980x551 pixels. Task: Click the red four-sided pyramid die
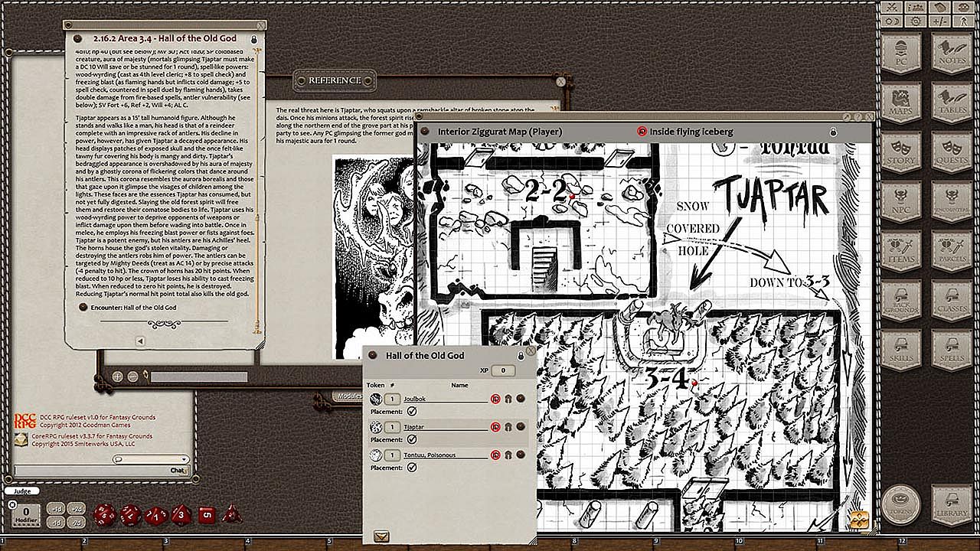pyautogui.click(x=231, y=514)
